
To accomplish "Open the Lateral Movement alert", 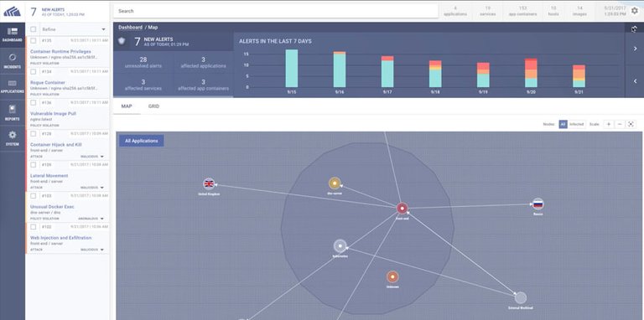I will 49,176.
